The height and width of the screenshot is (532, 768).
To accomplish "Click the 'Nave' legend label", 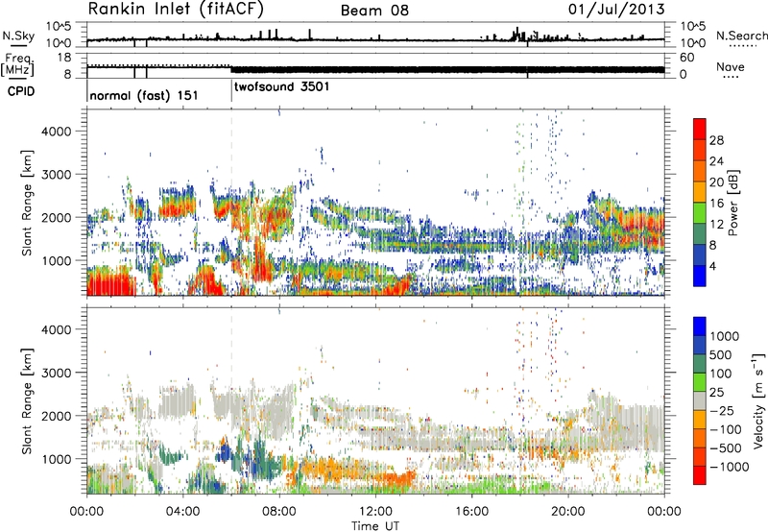I will 730,67.
